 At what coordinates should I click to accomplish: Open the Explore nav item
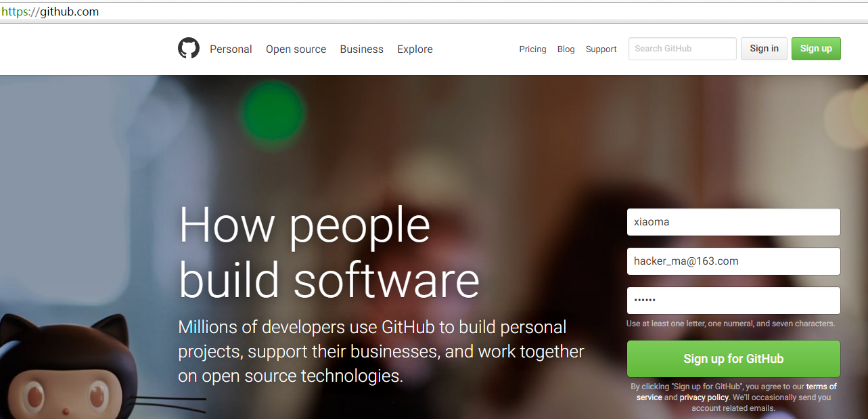tap(415, 49)
